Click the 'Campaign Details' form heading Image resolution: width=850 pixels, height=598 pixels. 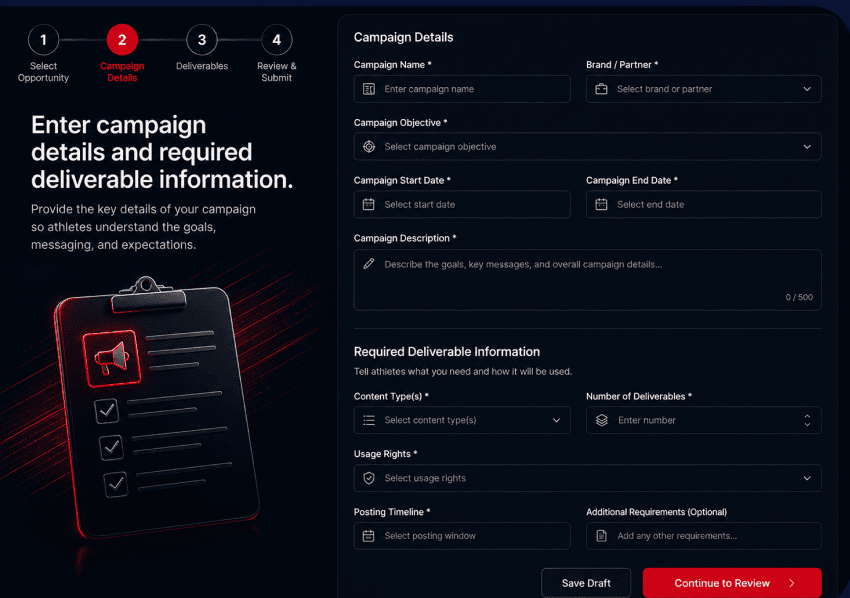tap(403, 37)
